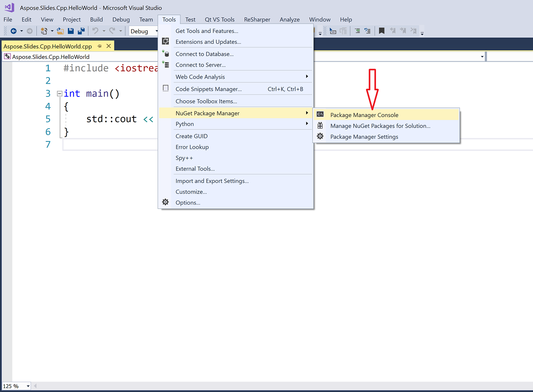Screen dimensions: 533x392
Task: Toggle bookmark with the bookmark icon
Action: (x=382, y=31)
